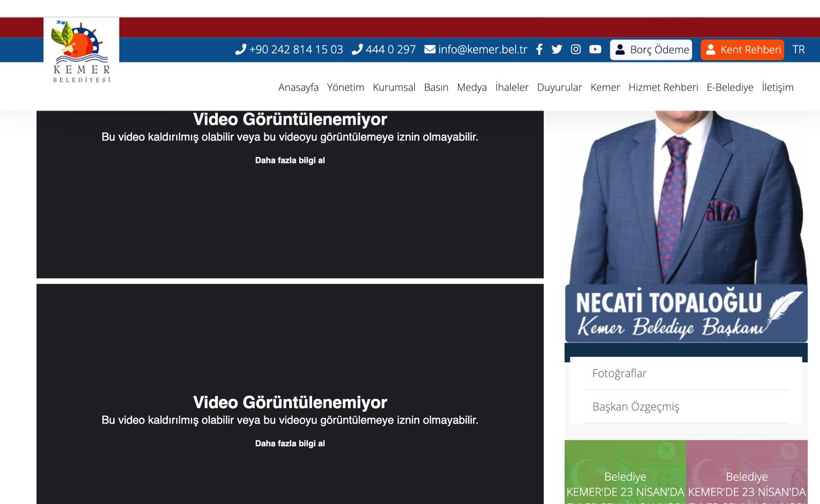Click the orange Kent Rehberi button

click(x=742, y=50)
